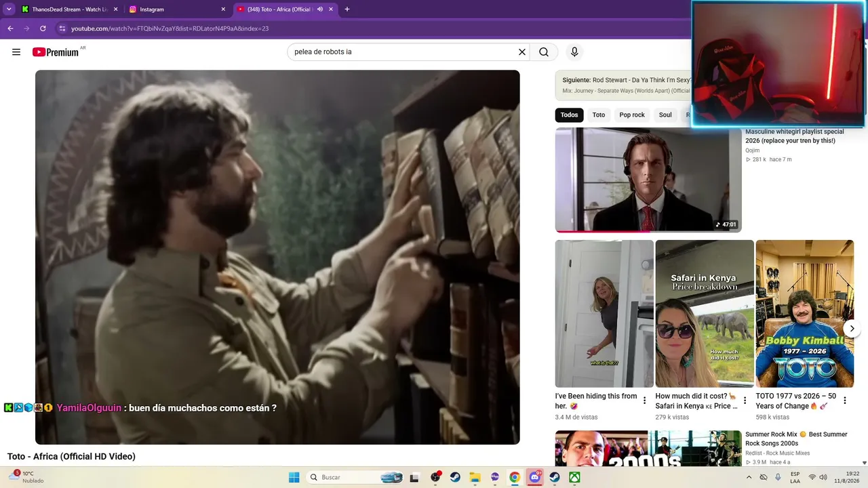Expand the browser tab search dropdown
Screen dimensions: 868x488
(9, 9)
